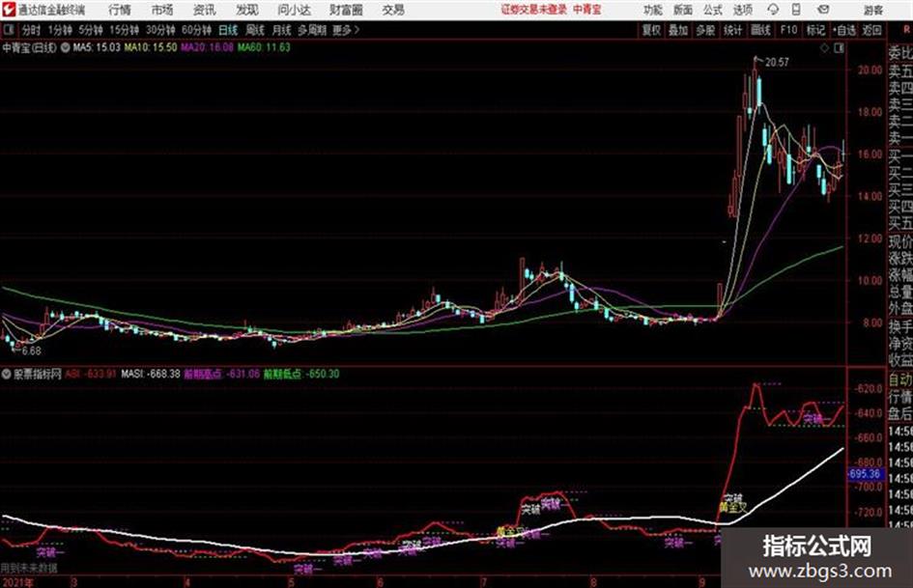
Task: Click the 自动 option in right panel
Action: 899,380
